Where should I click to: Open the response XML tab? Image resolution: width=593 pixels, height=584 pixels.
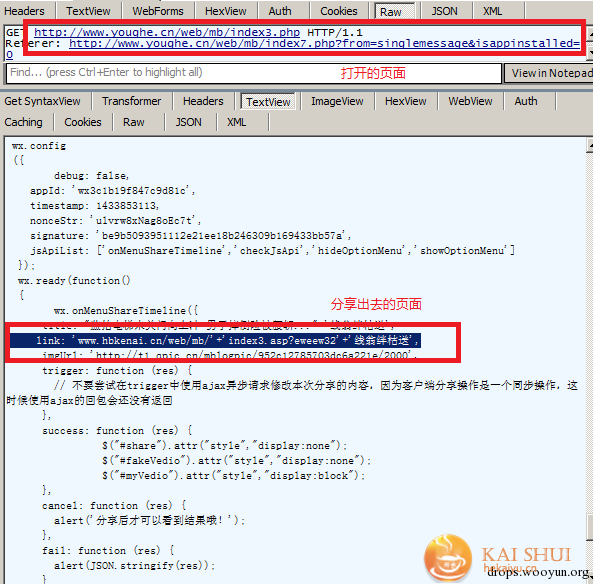(x=236, y=122)
